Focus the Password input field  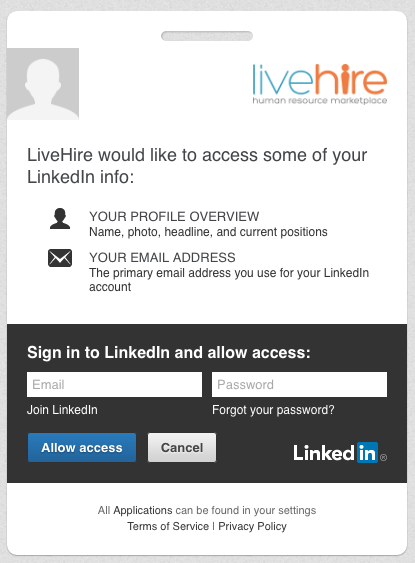pos(299,385)
